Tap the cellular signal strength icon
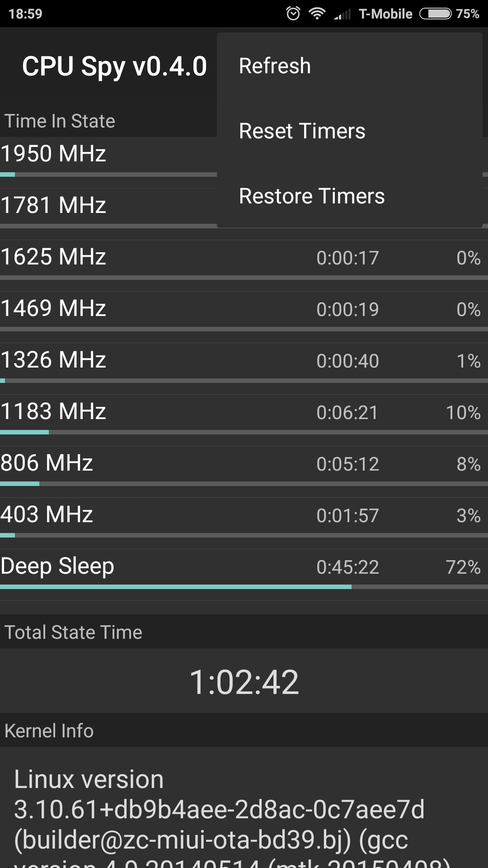 click(343, 14)
